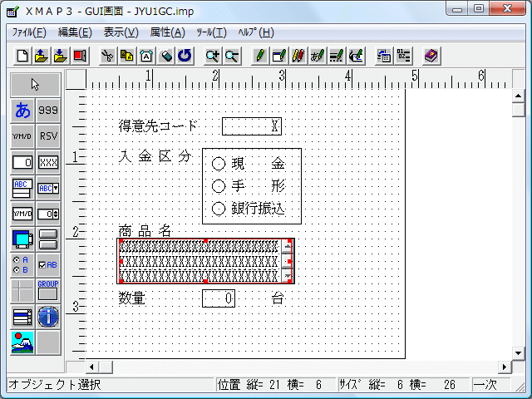Select the push button tool in palette
The height and width of the screenshot is (399, 532).
tap(48, 239)
